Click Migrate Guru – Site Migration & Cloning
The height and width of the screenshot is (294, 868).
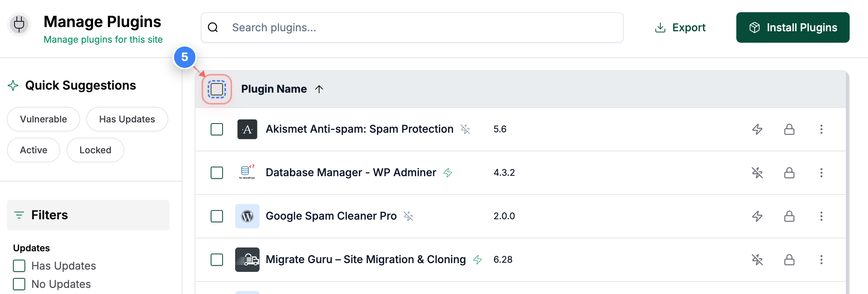pyautogui.click(x=366, y=260)
